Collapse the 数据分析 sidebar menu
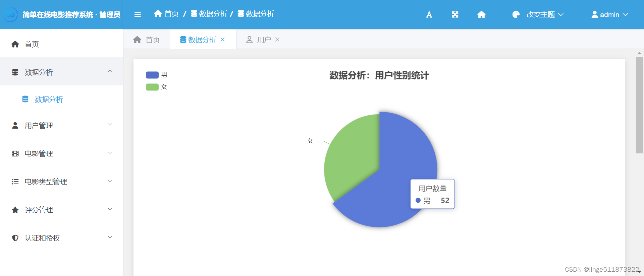The height and width of the screenshot is (276, 644). [110, 71]
